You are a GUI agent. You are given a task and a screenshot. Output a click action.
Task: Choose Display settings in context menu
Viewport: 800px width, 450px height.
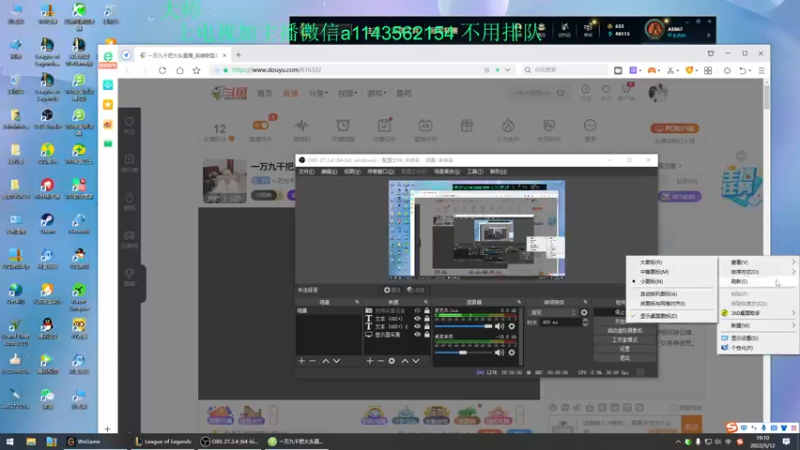pyautogui.click(x=758, y=338)
